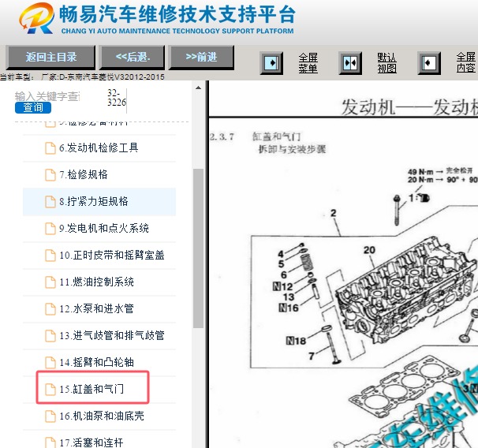Go back with <<后退 button

[x=133, y=58]
